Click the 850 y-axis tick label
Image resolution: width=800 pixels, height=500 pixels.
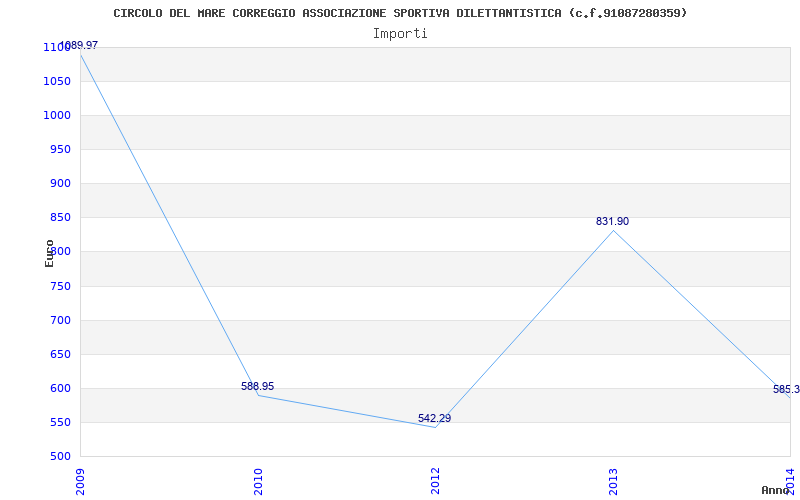60,218
